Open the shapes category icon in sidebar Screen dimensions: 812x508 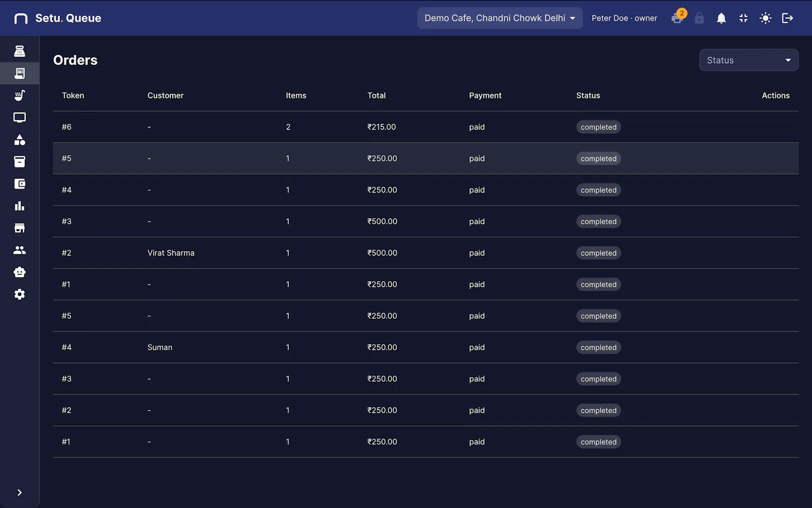point(19,140)
